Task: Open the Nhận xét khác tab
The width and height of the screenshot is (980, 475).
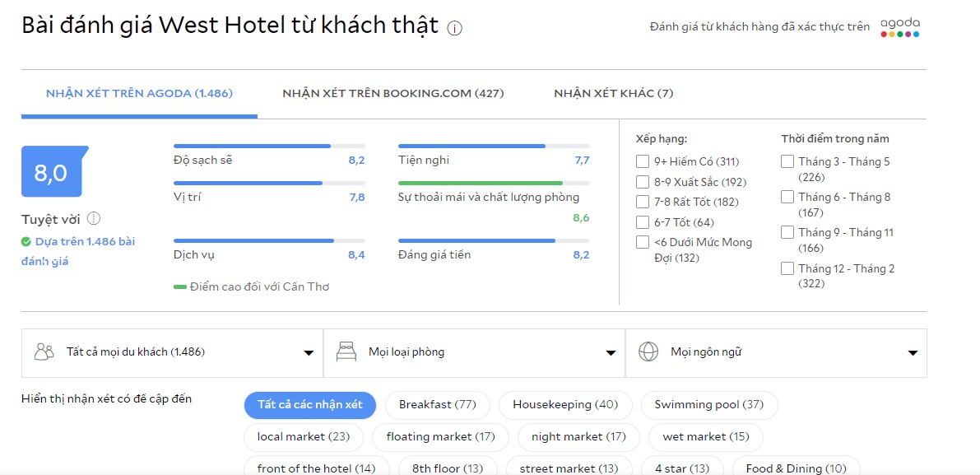Action: coord(613,94)
